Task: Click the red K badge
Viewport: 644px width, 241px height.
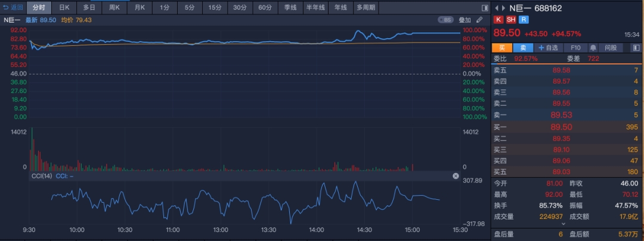Action: point(499,20)
